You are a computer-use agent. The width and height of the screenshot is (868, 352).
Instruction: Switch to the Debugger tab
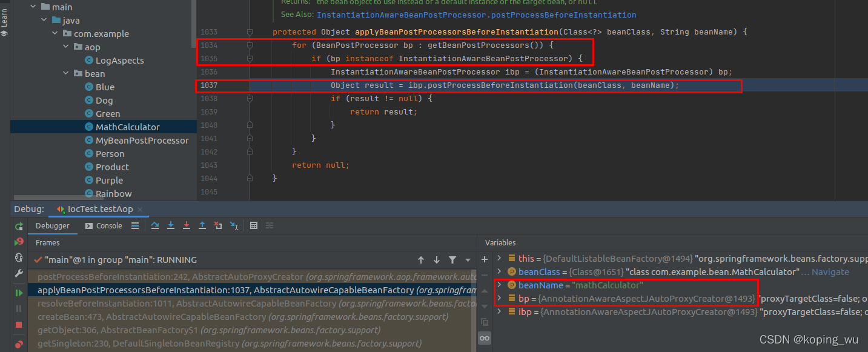pyautogui.click(x=53, y=225)
